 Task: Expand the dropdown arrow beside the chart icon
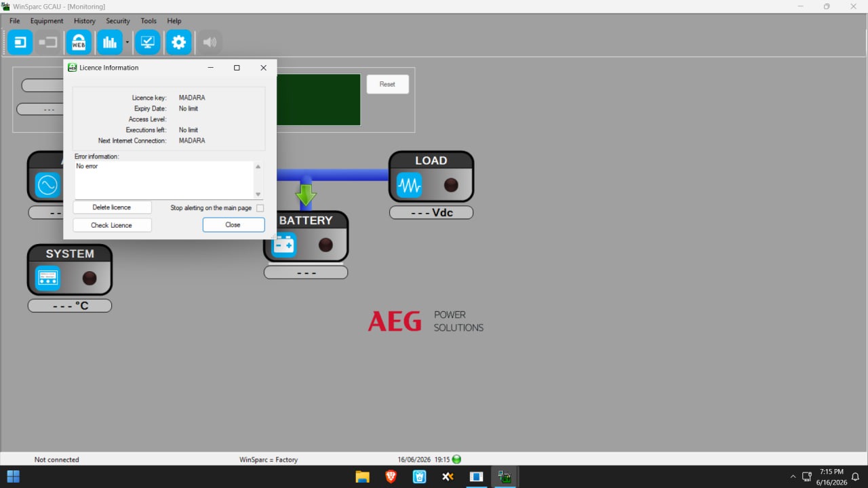tap(127, 43)
